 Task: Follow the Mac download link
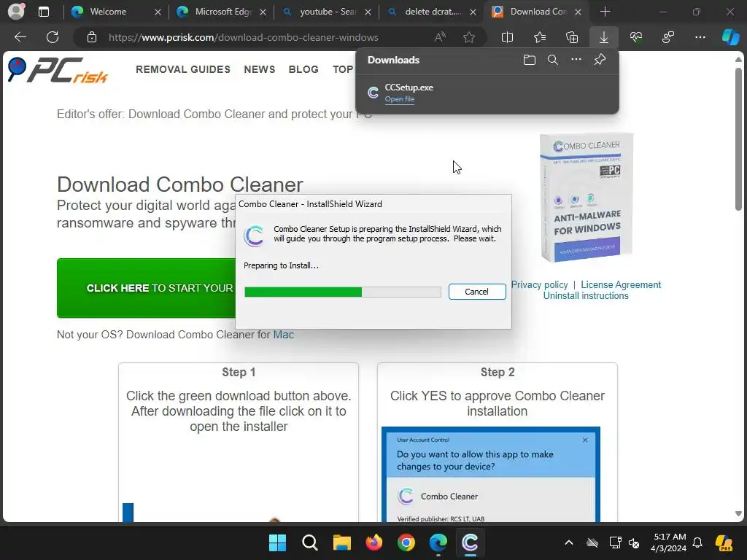[x=284, y=335]
